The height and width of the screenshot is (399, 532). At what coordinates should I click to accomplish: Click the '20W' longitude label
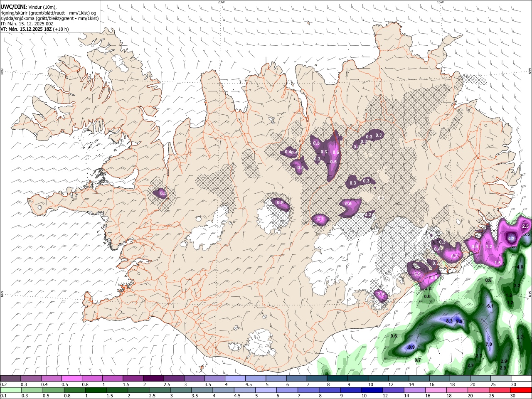[x=221, y=2]
